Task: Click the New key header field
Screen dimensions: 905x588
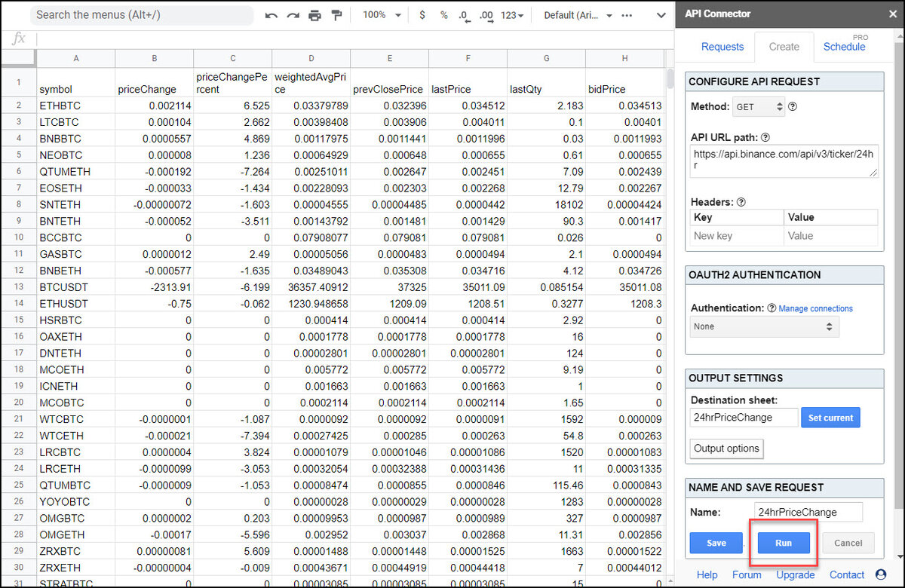Action: (x=737, y=236)
